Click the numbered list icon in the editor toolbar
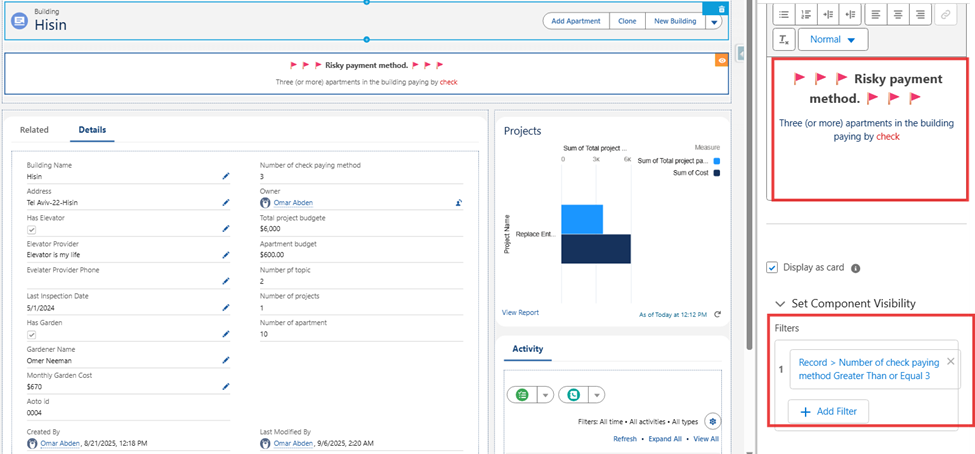 (807, 14)
